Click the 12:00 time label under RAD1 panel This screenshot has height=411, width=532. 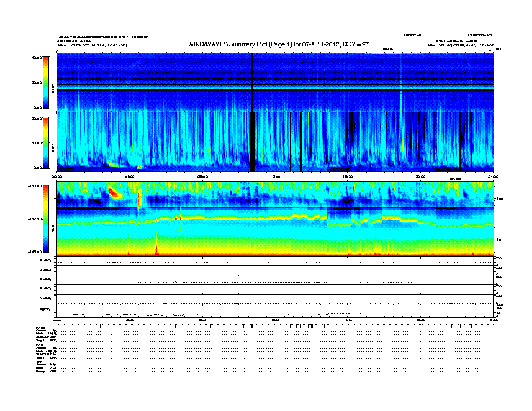point(275,177)
